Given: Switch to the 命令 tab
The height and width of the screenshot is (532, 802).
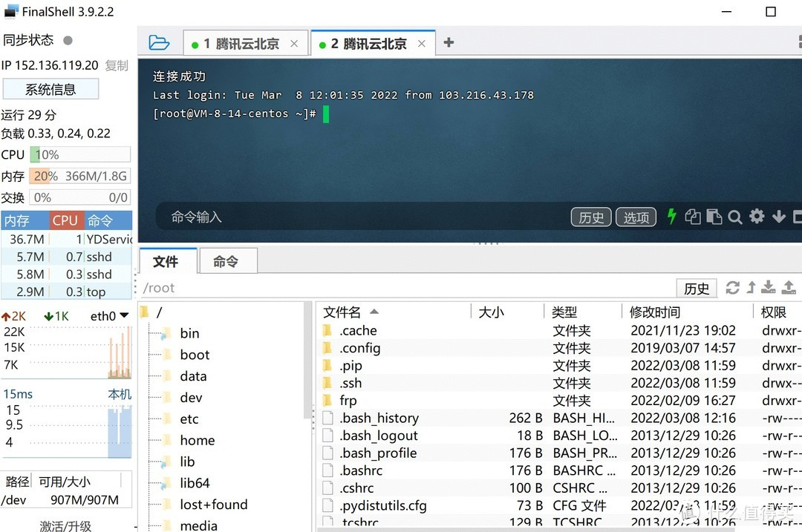Looking at the screenshot, I should point(226,261).
